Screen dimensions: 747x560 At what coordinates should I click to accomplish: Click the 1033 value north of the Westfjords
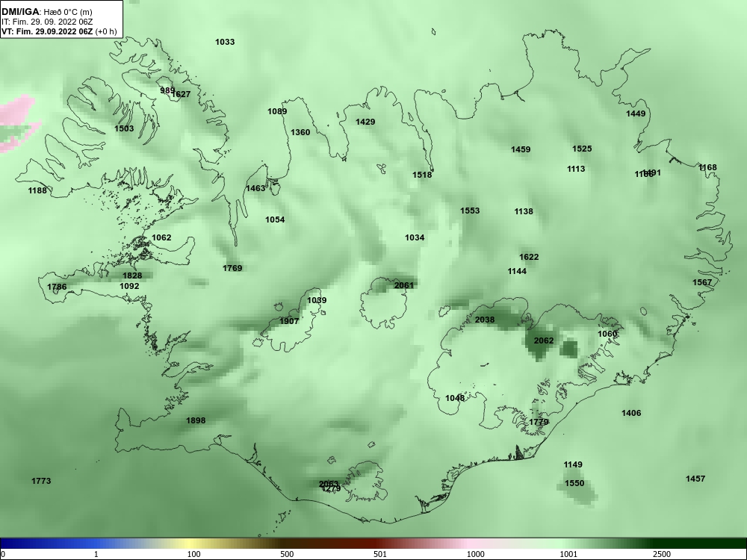225,42
